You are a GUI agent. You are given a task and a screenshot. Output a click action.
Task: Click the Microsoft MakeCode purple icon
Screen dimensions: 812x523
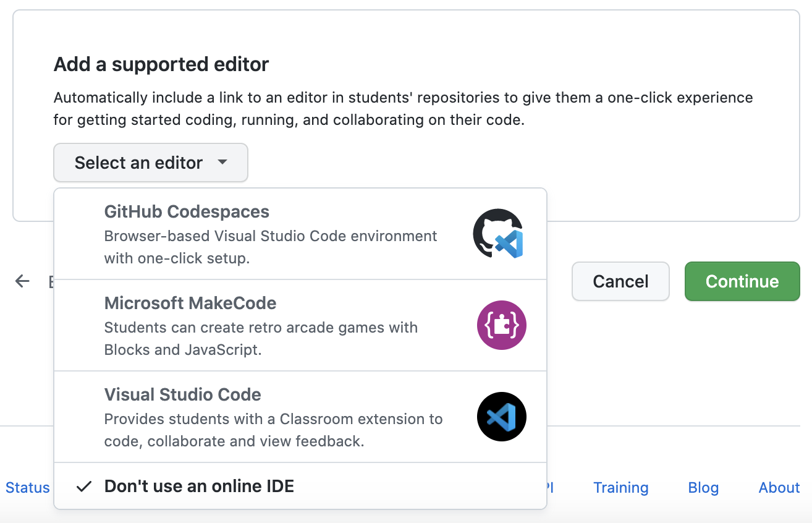[502, 325]
